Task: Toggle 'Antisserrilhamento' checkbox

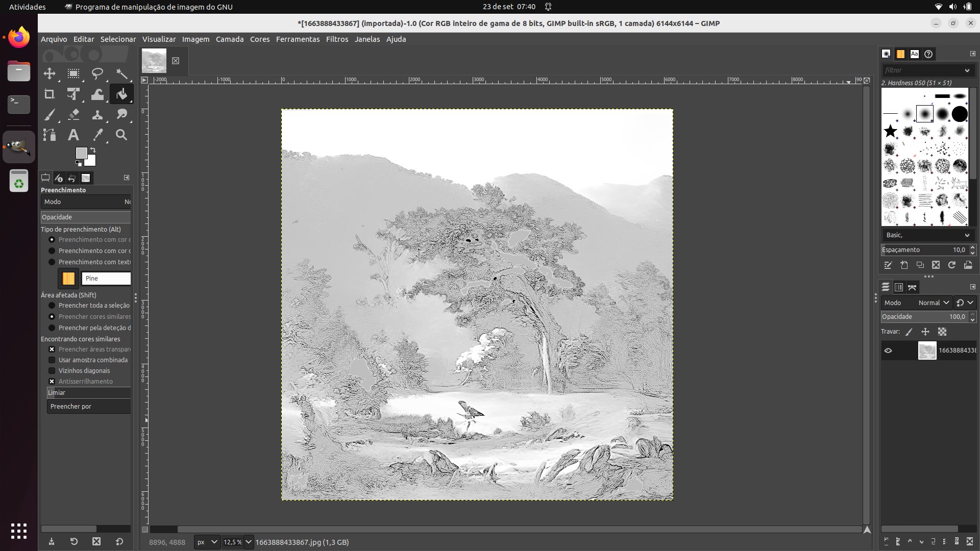Action: coord(52,382)
